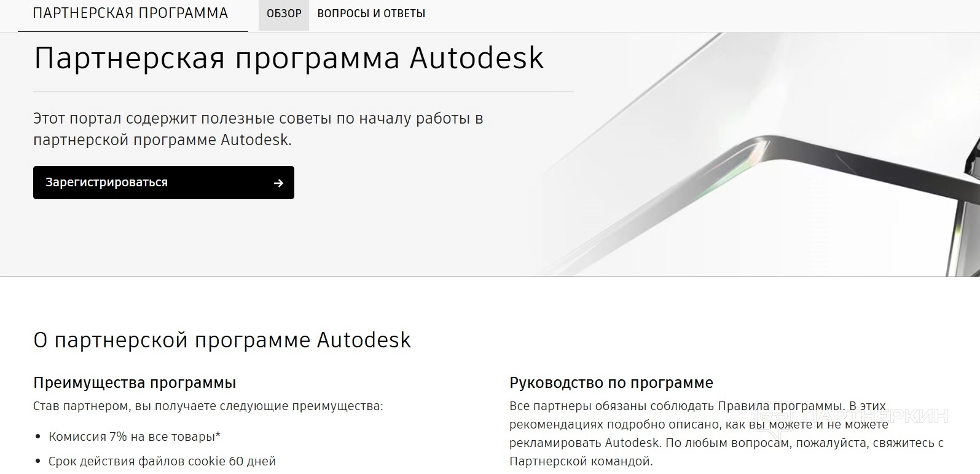Click the Руководство по программе subheading
This screenshot has width=980, height=474.
point(611,383)
